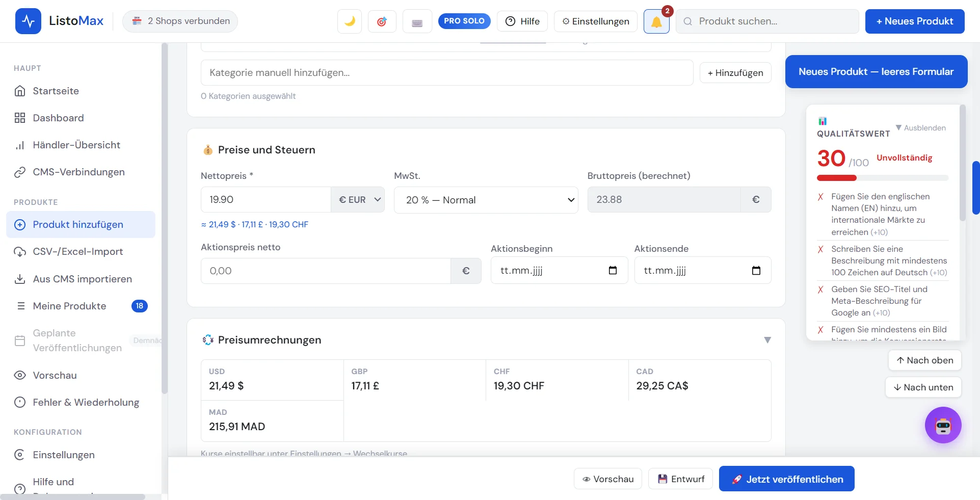This screenshot has height=500, width=980.
Task: Click the Aktionspreis netto field
Action: point(326,271)
